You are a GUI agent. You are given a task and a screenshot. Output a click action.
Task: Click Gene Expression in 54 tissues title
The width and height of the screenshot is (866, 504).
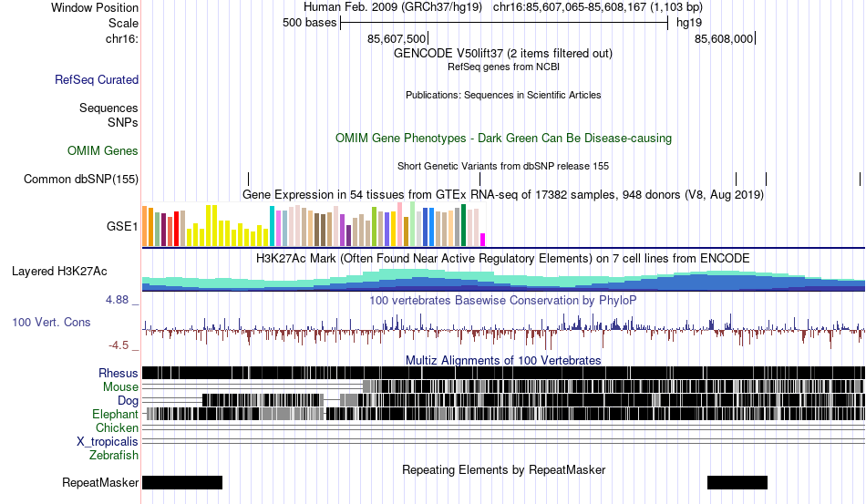tap(503, 195)
